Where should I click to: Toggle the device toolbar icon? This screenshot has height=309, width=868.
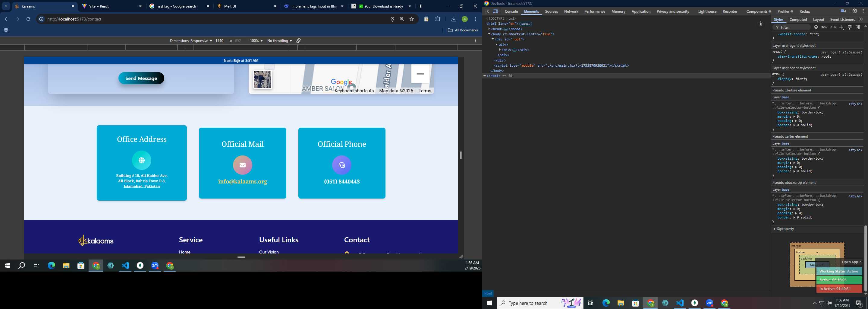[496, 11]
